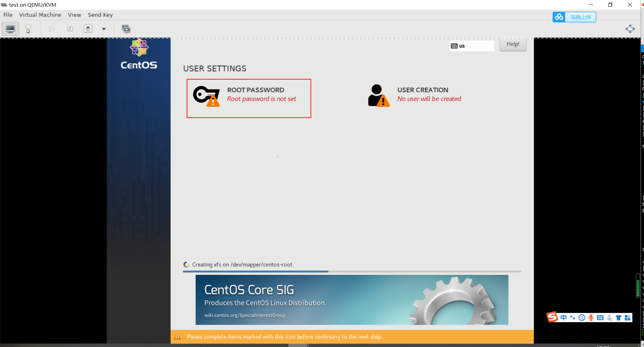
Task: Click the Help! button
Action: click(x=513, y=44)
